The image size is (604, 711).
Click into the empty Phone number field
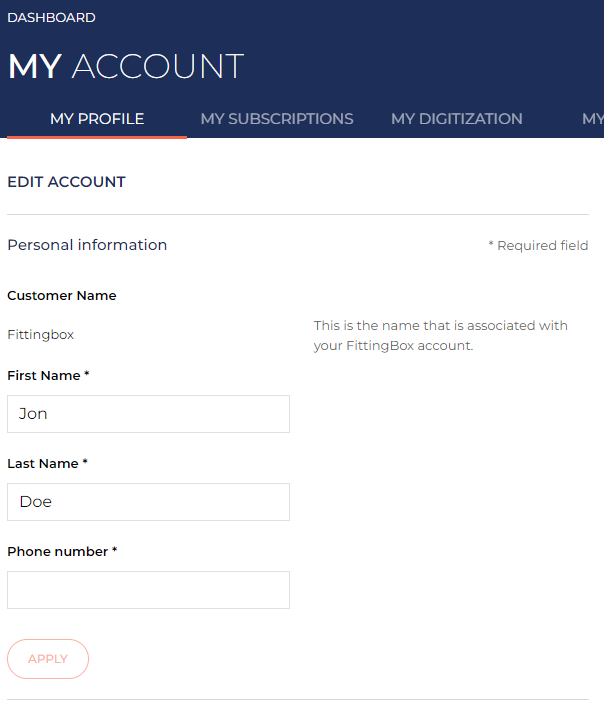click(x=148, y=590)
